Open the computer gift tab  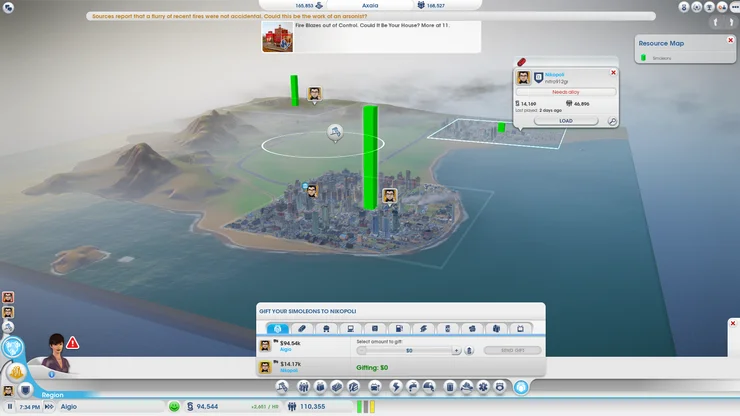tap(351, 329)
